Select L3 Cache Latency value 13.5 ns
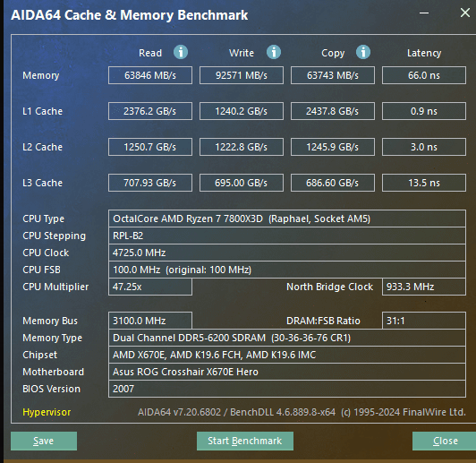 coord(424,183)
